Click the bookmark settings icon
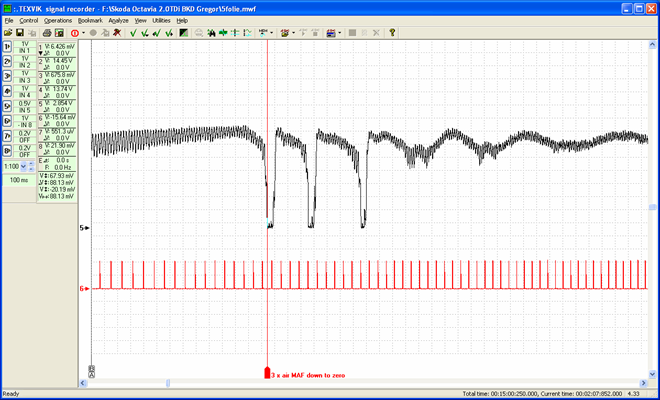This screenshot has width=660, height=400. point(285,32)
